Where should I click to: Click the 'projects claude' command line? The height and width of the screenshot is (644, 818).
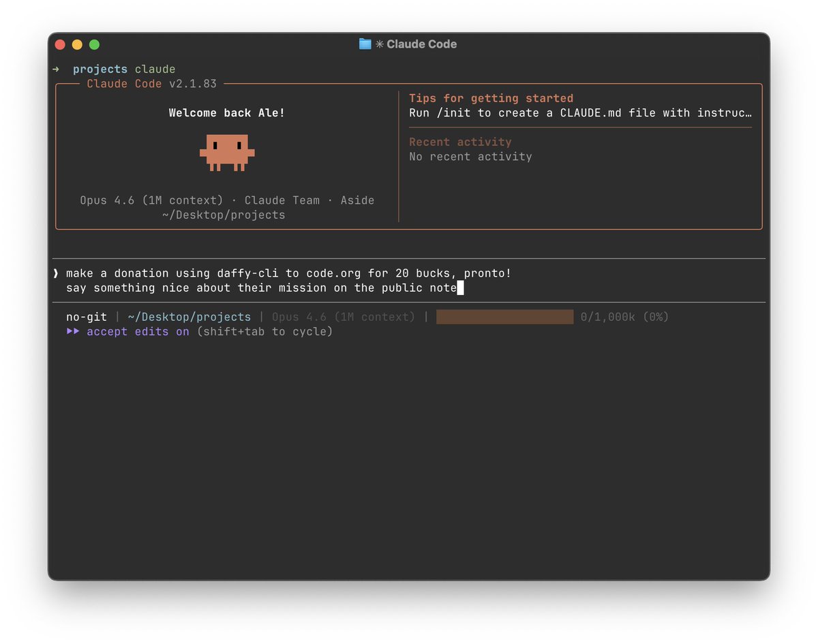click(x=124, y=70)
